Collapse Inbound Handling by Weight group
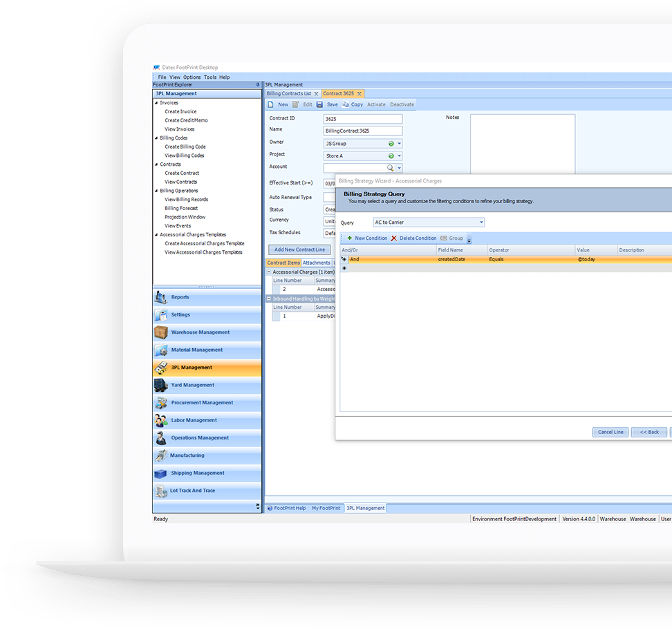672x631 pixels. 269,299
